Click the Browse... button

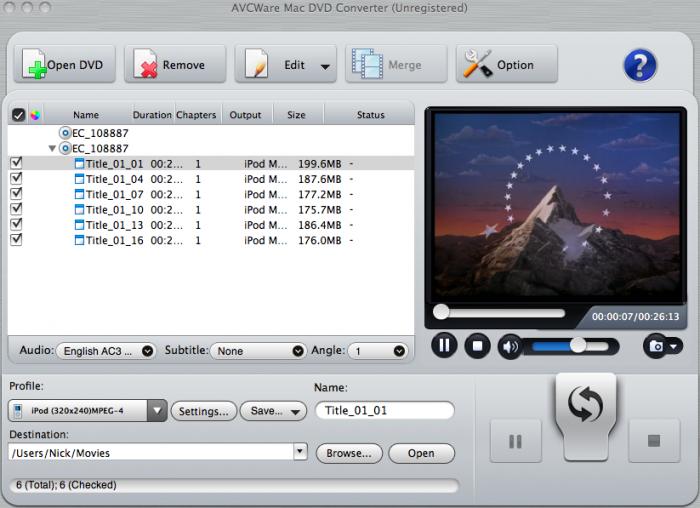point(349,454)
